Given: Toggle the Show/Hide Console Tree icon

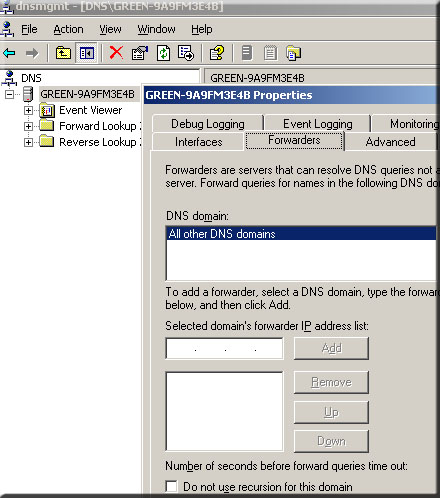Looking at the screenshot, I should click(x=87, y=53).
